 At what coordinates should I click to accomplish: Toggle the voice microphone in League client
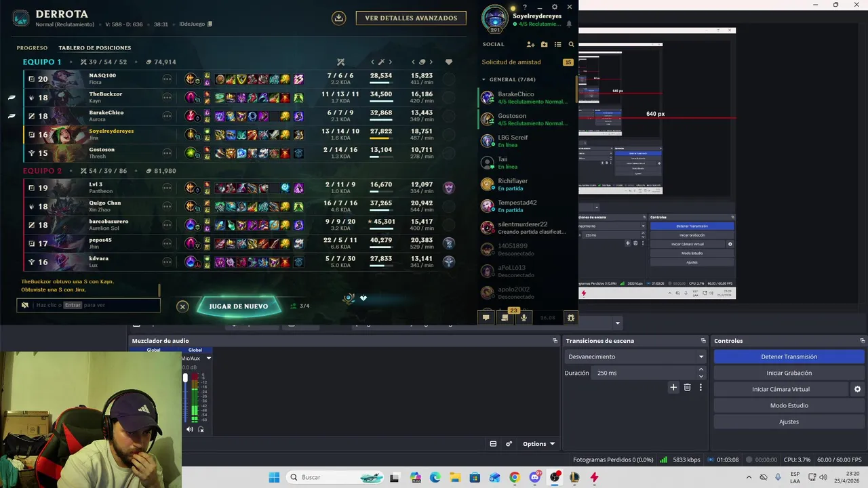[x=524, y=317]
